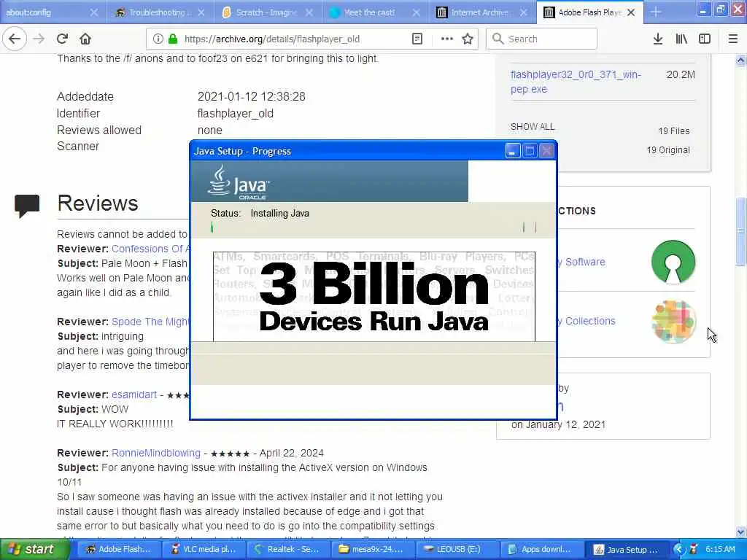Screen dimensions: 747x560
Task: Open the Firefox home page icon
Action: coord(85,39)
